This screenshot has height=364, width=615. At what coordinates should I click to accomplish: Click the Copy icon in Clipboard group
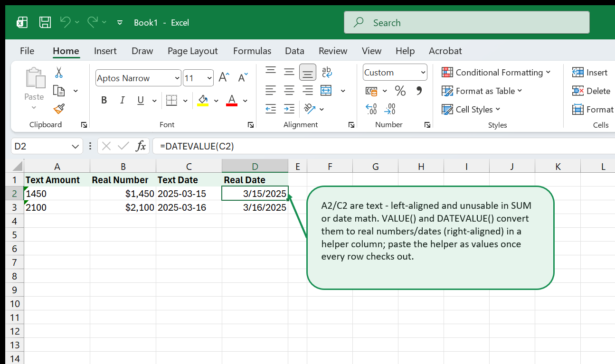pos(59,91)
